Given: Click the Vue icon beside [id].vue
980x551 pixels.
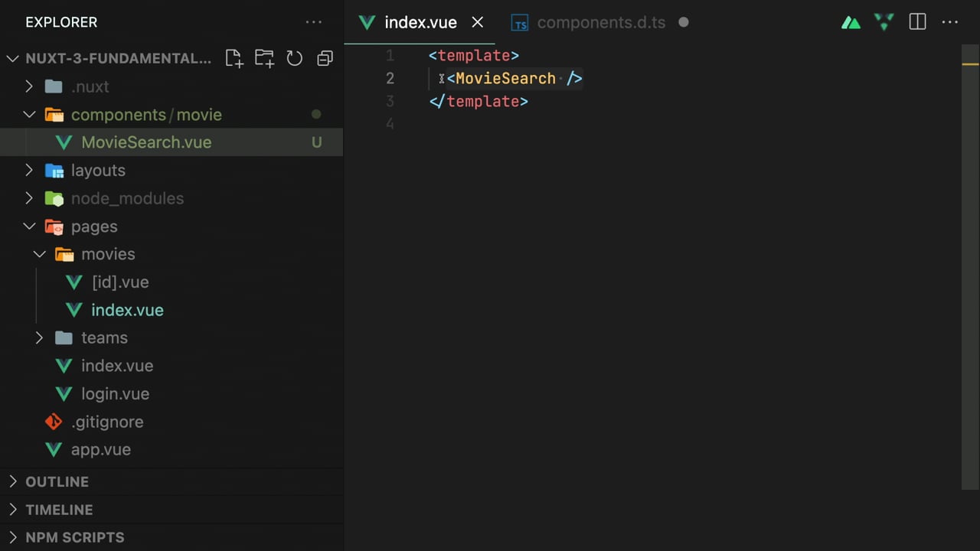Looking at the screenshot, I should [74, 282].
